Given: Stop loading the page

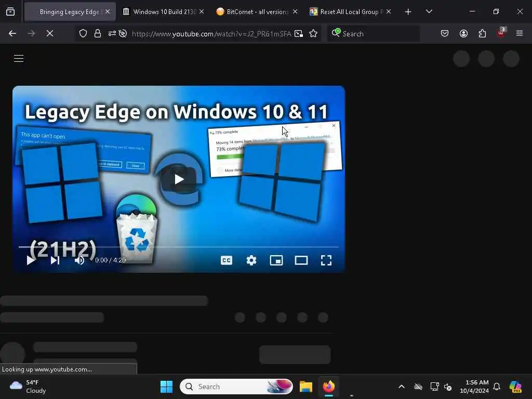Looking at the screenshot, I should [x=50, y=33].
